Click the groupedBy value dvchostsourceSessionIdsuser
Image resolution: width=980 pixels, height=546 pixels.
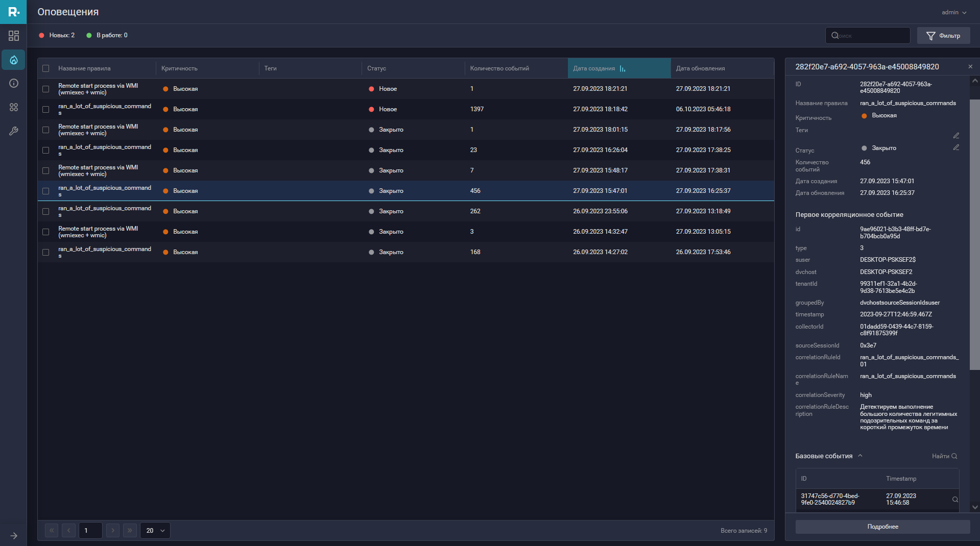pos(900,303)
